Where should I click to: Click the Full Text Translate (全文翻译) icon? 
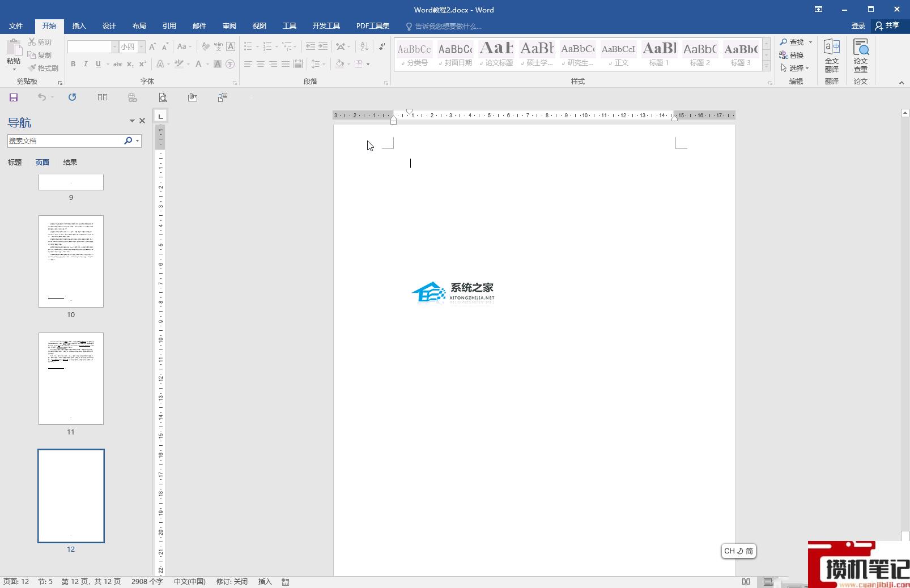click(x=831, y=56)
